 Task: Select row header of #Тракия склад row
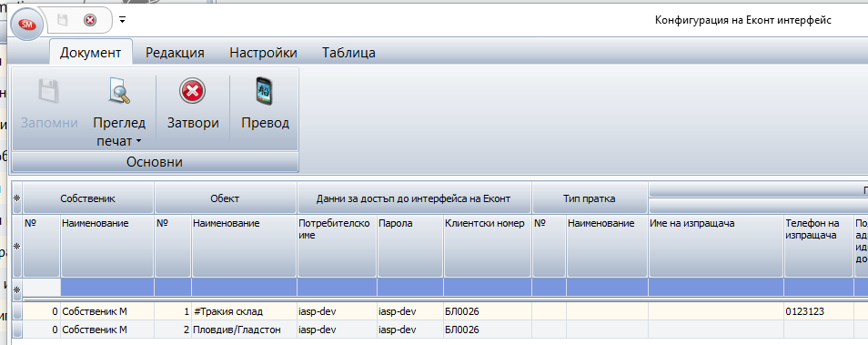tap(17, 311)
